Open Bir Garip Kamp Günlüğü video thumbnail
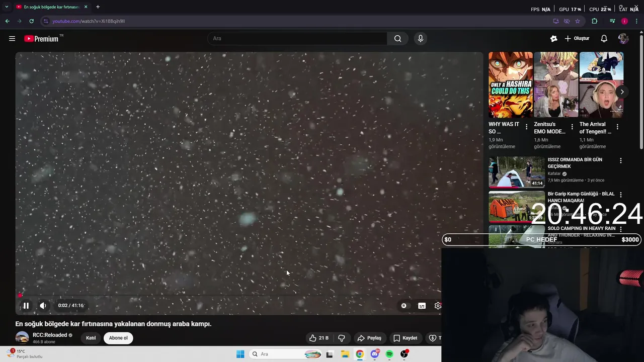 point(516,207)
